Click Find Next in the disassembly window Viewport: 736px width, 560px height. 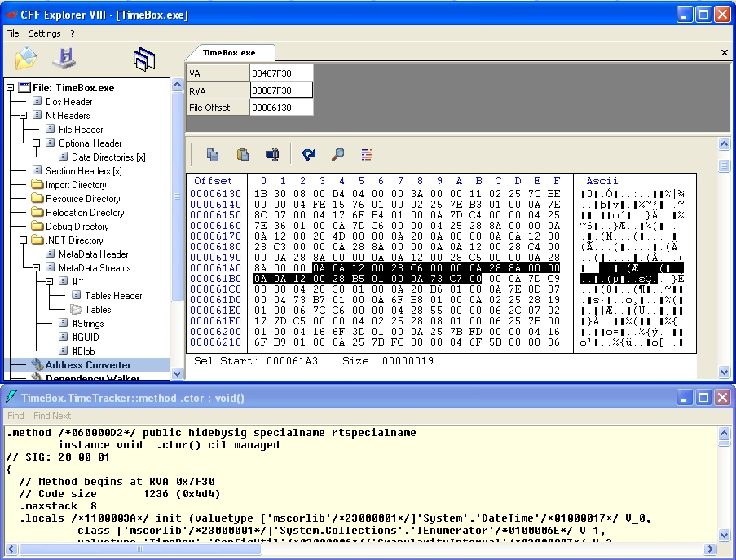tap(52, 416)
